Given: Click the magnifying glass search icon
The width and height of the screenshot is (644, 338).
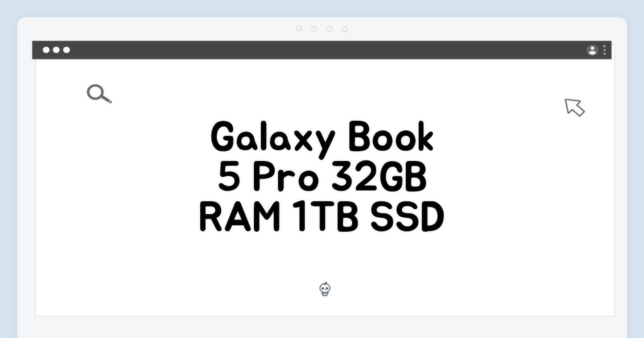Looking at the screenshot, I should tap(99, 94).
